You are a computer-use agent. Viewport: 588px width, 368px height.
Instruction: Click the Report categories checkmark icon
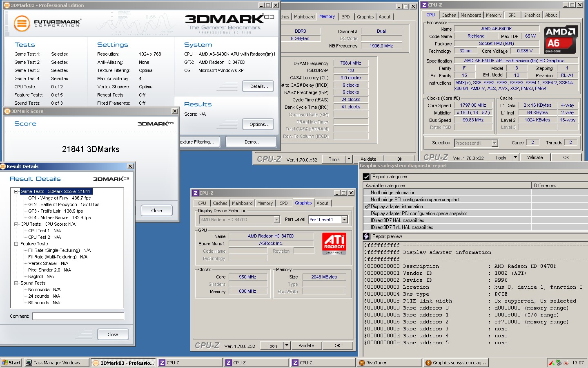tap(366, 177)
